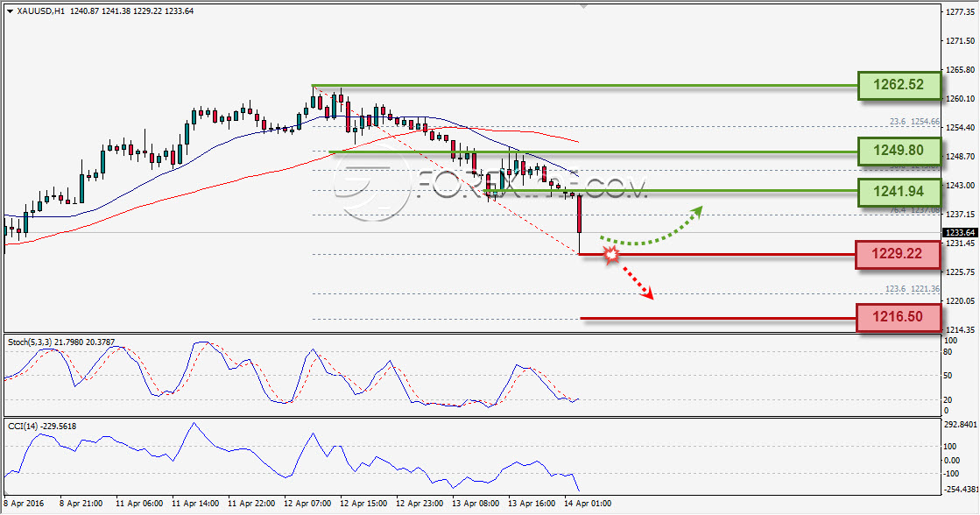This screenshot has width=980, height=515.
Task: Click the 1260.10 price scale value
Action: [961, 98]
